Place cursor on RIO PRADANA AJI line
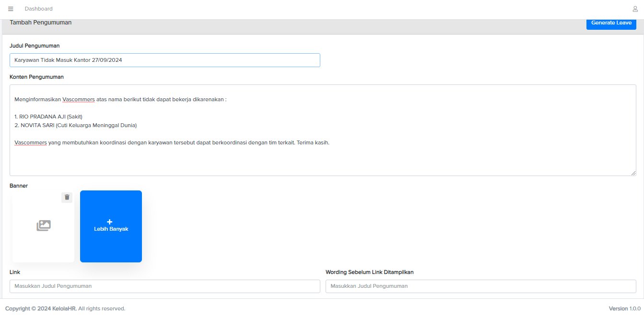Viewport: 644px width, 319px height. click(x=48, y=117)
